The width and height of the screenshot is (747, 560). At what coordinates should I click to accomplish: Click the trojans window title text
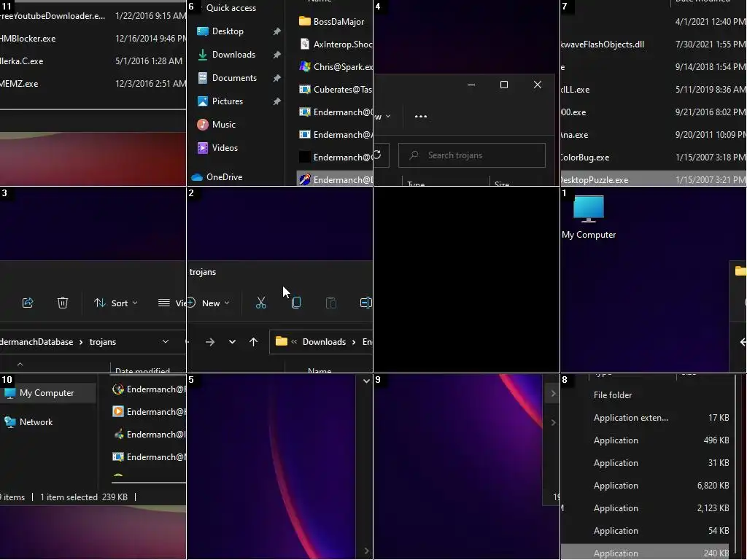click(x=203, y=273)
